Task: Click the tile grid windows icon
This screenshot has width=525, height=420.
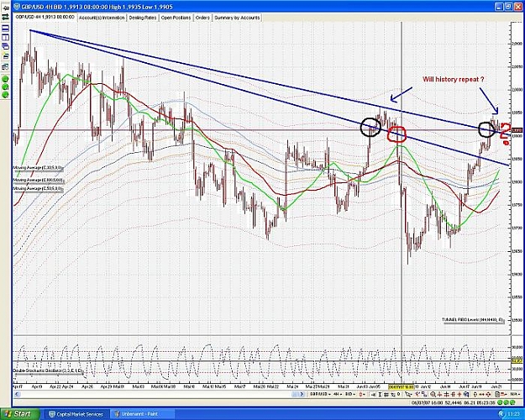Action: pyautogui.click(x=6, y=37)
